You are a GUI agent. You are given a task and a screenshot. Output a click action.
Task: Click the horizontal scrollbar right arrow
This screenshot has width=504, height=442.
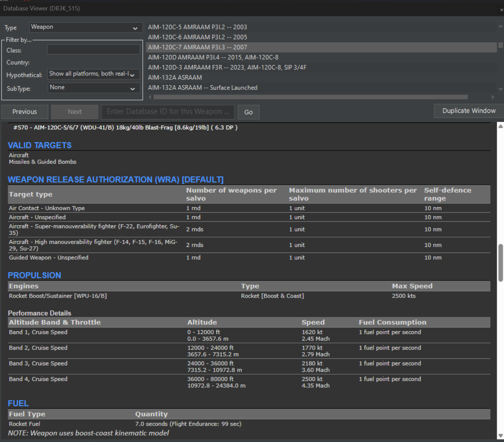coord(494,97)
